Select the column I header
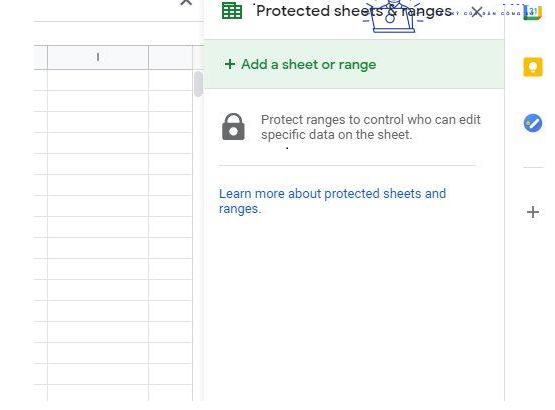 pyautogui.click(x=98, y=57)
